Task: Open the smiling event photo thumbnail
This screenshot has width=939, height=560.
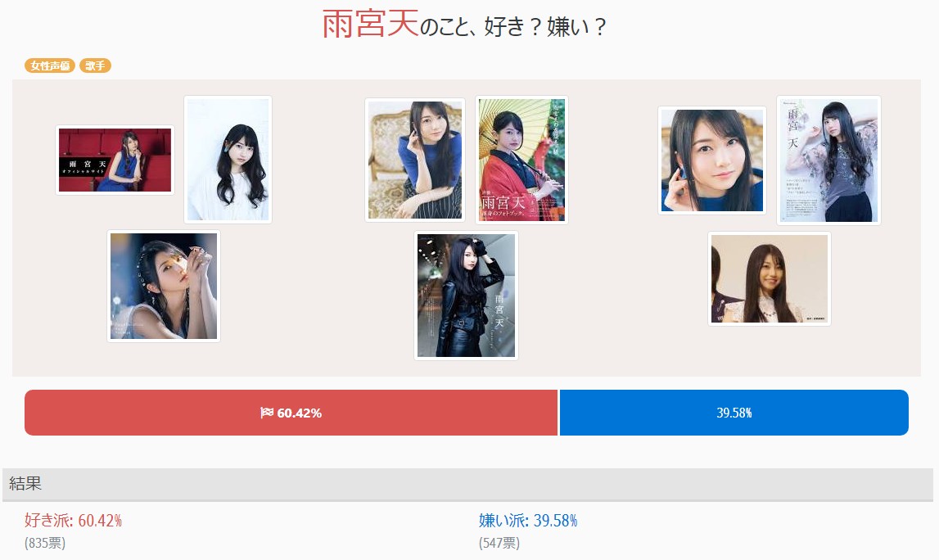Action: pos(770,278)
